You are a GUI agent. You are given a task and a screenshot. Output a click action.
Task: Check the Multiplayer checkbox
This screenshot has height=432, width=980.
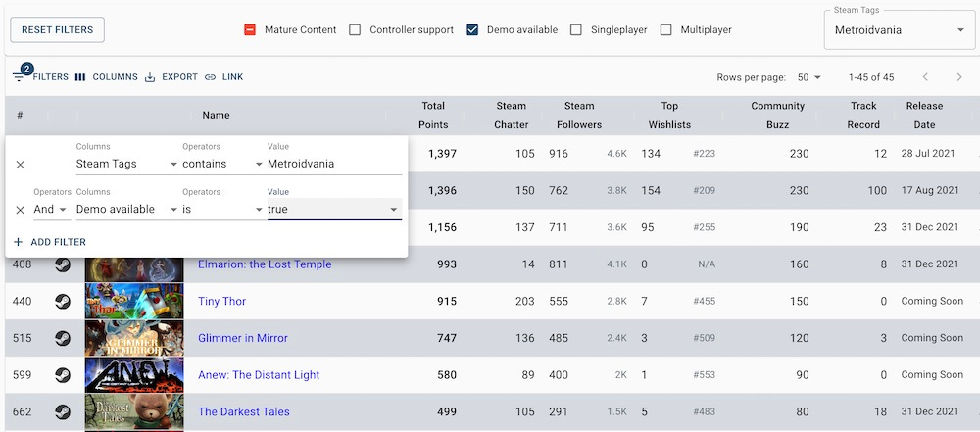coord(666,30)
